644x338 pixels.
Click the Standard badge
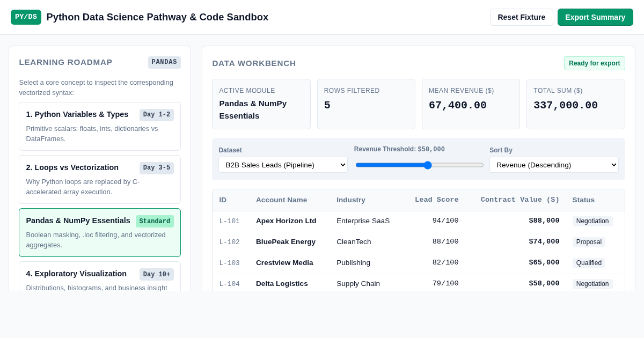155,221
